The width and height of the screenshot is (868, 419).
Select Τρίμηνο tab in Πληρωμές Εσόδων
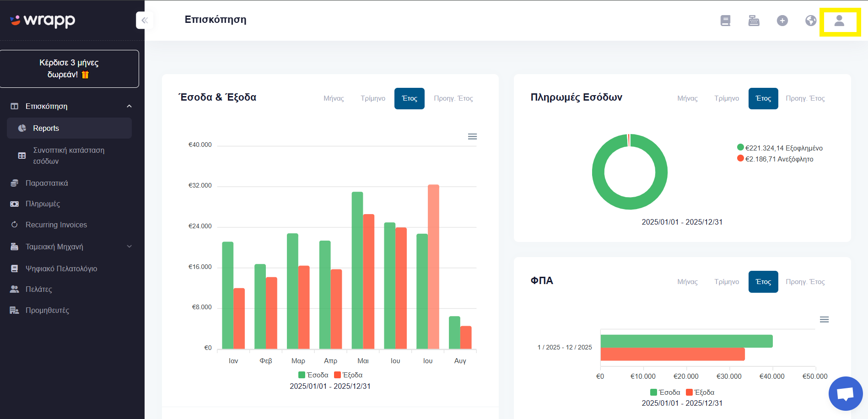pyautogui.click(x=727, y=98)
